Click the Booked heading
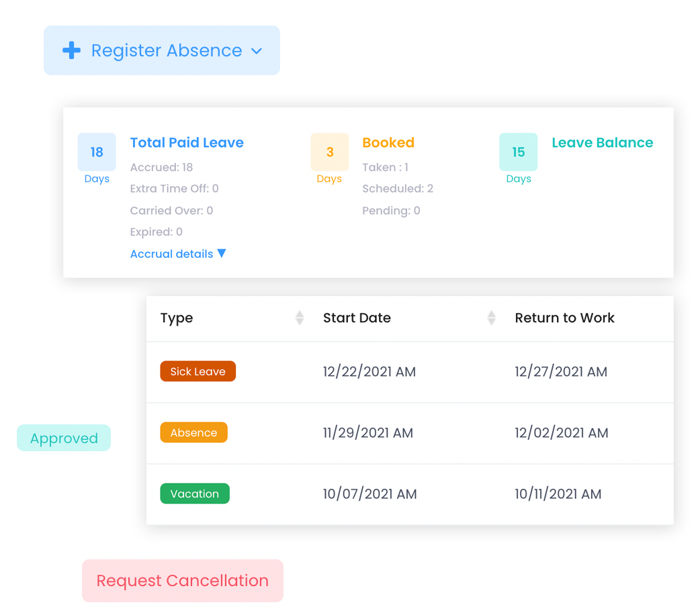The width and height of the screenshot is (700, 611). coord(388,142)
